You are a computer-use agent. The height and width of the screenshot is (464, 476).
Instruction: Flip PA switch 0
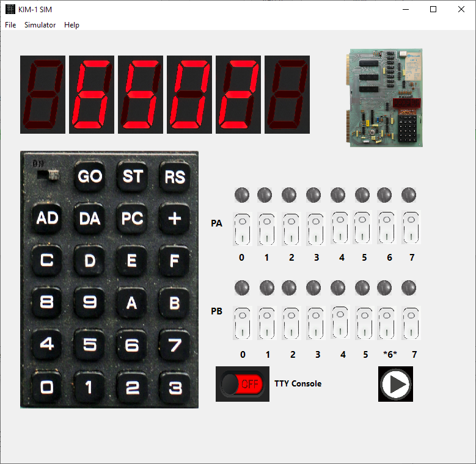(242, 229)
